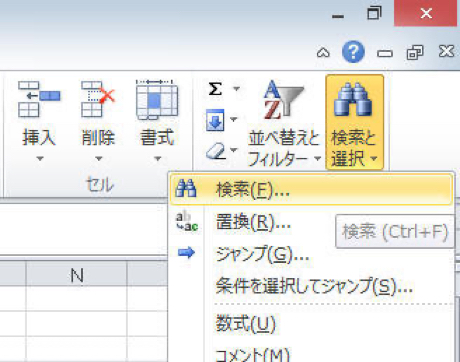Choose 置換(R)... from the menu

(x=253, y=222)
